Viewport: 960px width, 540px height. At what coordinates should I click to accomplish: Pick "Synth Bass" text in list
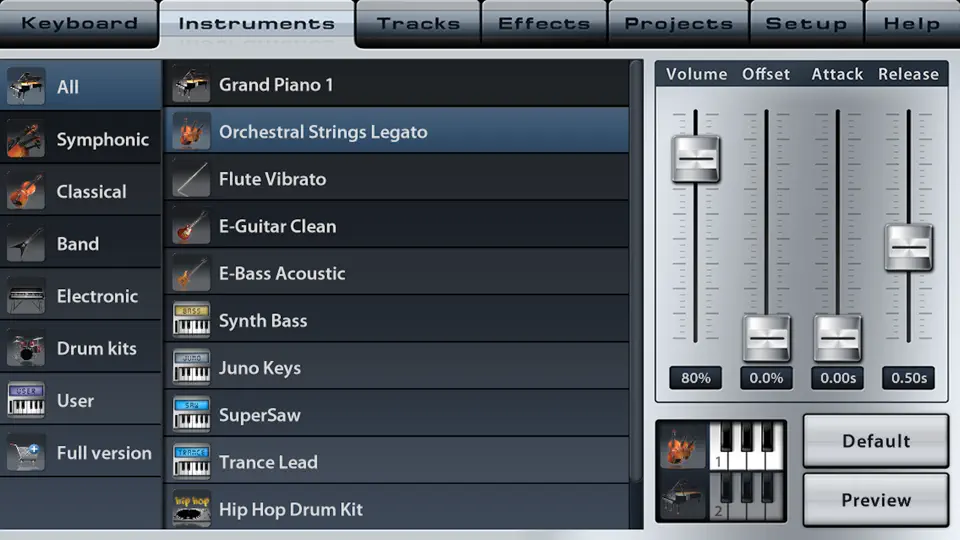coord(263,321)
